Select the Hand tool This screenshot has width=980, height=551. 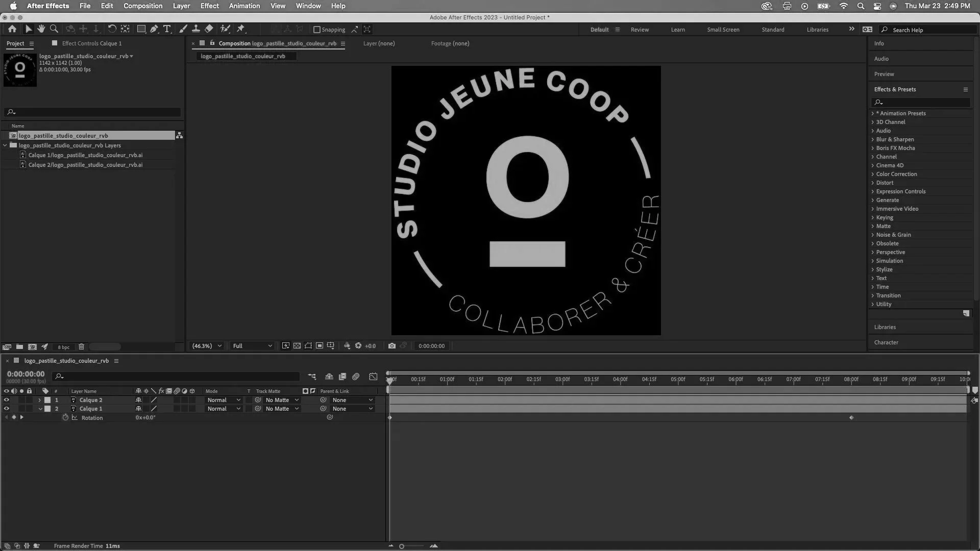(x=41, y=29)
